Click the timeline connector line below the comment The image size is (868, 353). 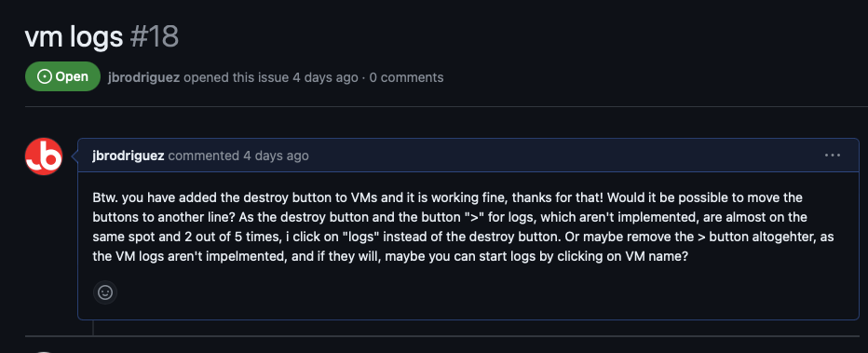pos(93,328)
